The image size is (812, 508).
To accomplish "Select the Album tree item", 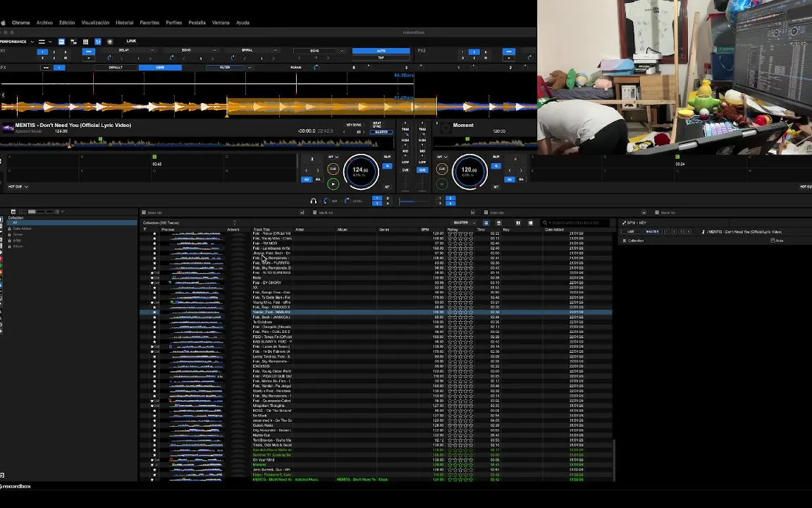I will point(18,246).
